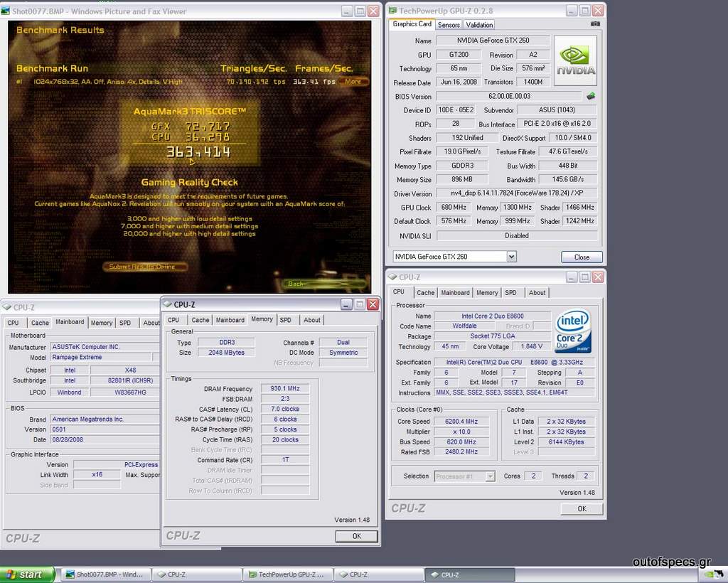Screen dimensions: 728x583
Task: Click the Level 2 cache value '6144 KBytes'
Action: [566, 442]
